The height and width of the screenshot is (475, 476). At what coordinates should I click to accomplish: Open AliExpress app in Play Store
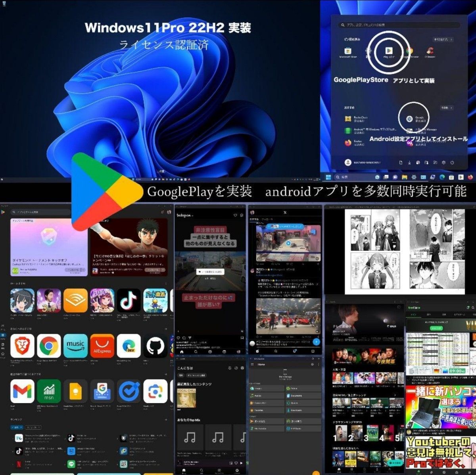coord(102,346)
